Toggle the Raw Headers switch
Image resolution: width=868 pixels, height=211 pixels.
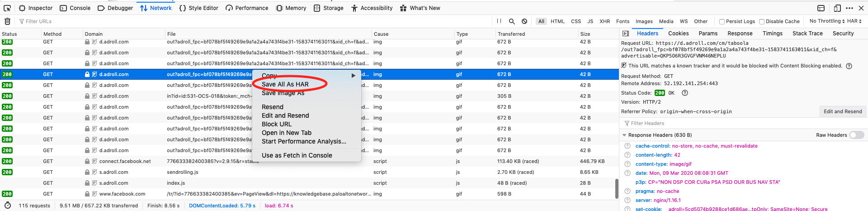857,135
